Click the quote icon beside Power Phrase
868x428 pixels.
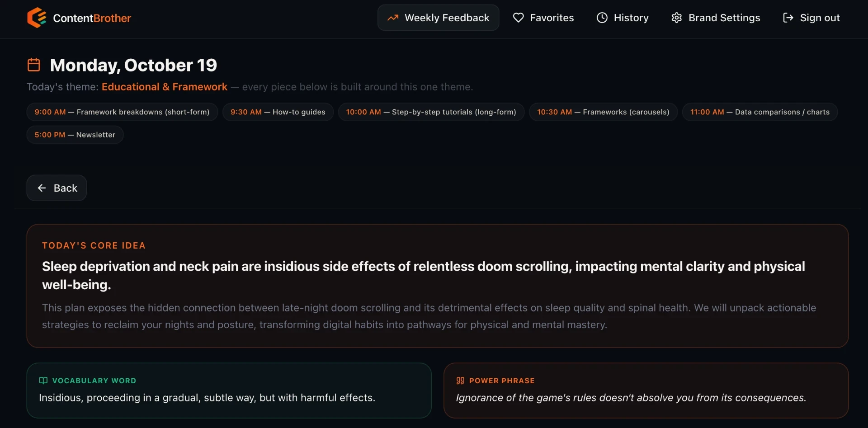tap(460, 381)
